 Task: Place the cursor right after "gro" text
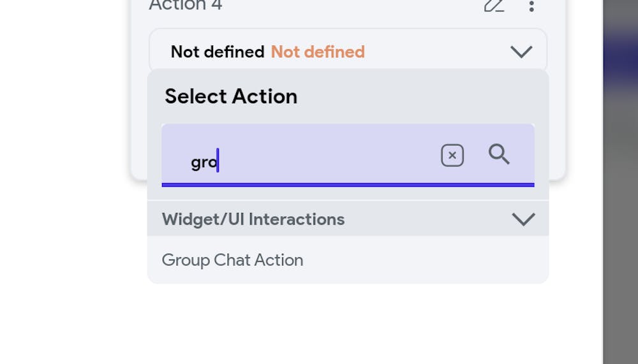pyautogui.click(x=218, y=161)
